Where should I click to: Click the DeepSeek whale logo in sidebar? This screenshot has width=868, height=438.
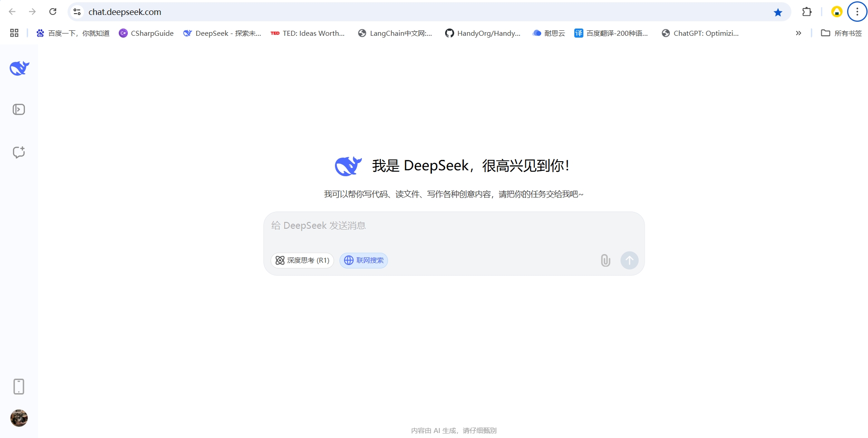19,68
